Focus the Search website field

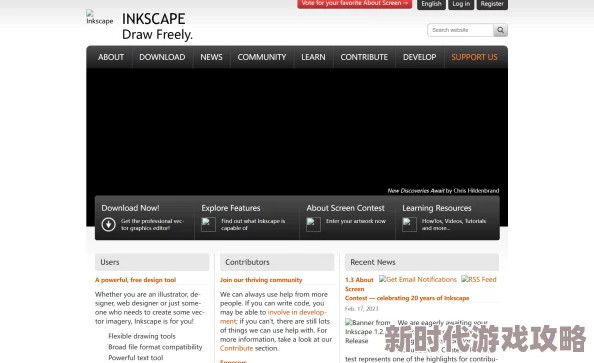click(x=460, y=30)
